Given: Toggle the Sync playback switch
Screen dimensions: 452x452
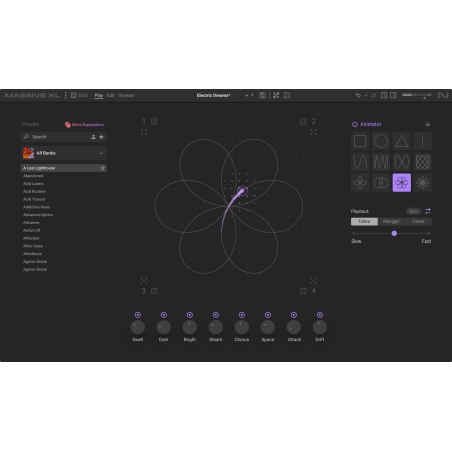Looking at the screenshot, I should [414, 211].
